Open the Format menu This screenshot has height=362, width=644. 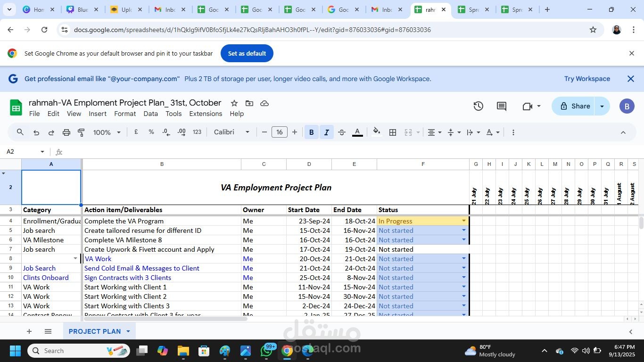pyautogui.click(x=125, y=114)
